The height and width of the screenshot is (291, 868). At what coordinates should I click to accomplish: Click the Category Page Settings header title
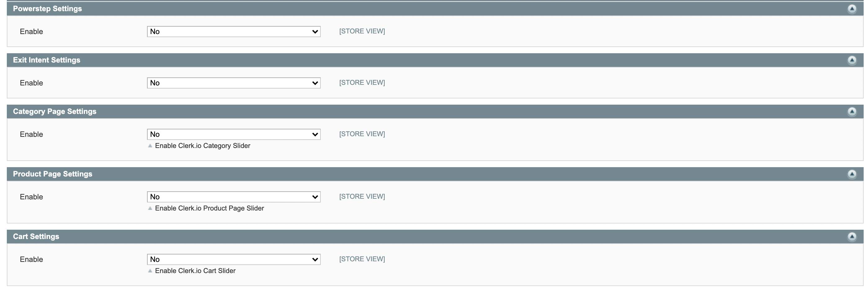[x=55, y=112]
